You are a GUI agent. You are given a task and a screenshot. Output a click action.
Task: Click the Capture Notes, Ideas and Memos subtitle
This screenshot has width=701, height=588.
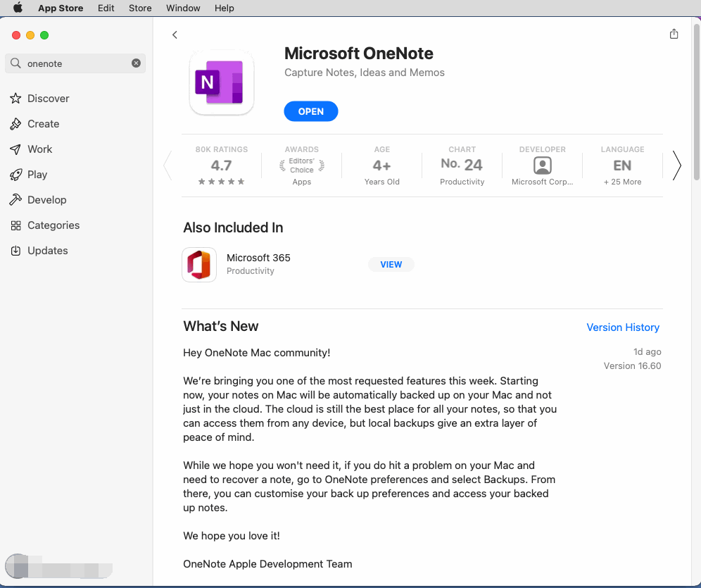coord(365,73)
